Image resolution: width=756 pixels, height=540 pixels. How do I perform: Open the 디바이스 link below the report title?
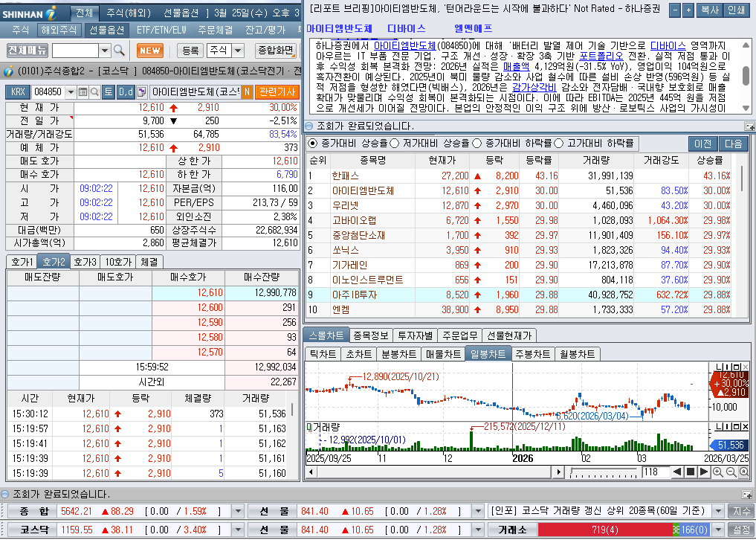click(407, 28)
